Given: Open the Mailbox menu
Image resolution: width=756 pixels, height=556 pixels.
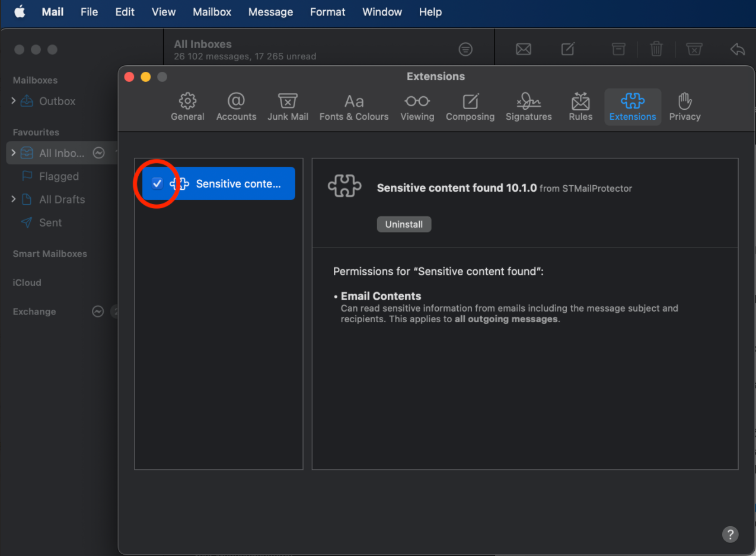Looking at the screenshot, I should [212, 12].
